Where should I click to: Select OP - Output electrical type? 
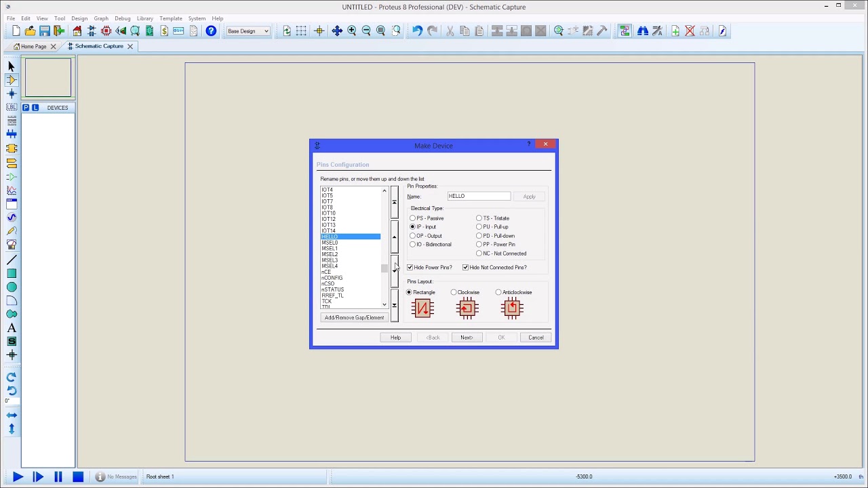[427, 236]
